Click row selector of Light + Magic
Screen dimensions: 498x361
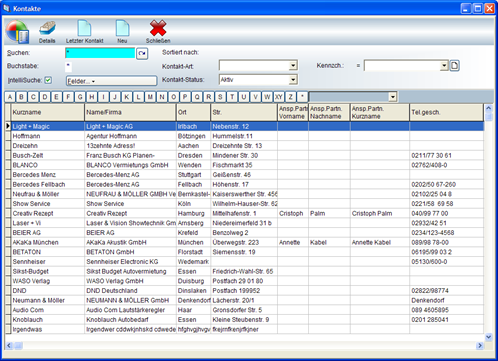[x=8, y=126]
